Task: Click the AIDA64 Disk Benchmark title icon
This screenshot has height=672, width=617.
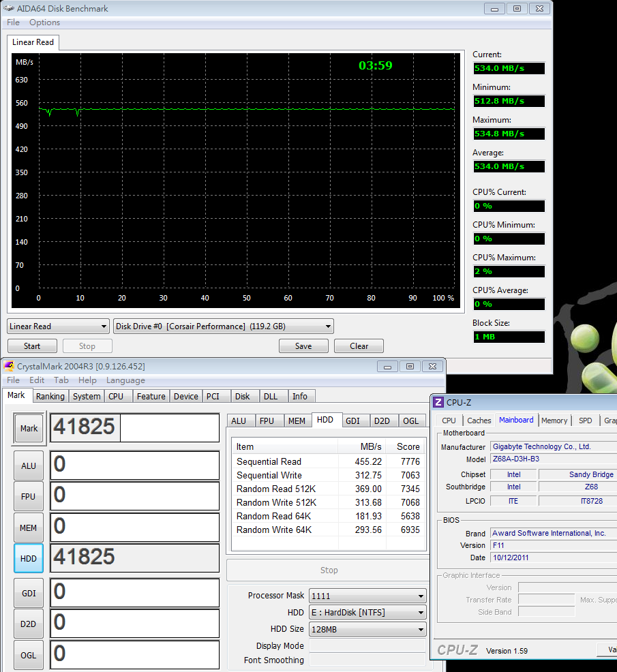Action: coord(9,9)
